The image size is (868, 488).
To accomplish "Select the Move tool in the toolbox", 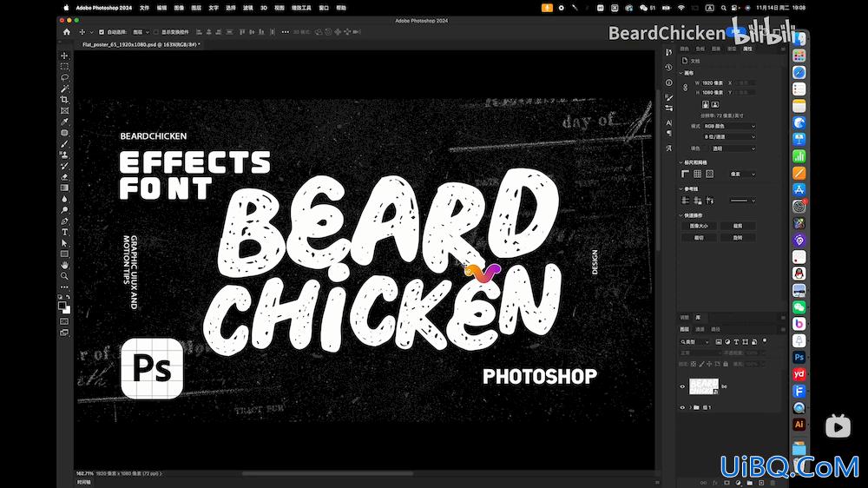I will tap(65, 56).
